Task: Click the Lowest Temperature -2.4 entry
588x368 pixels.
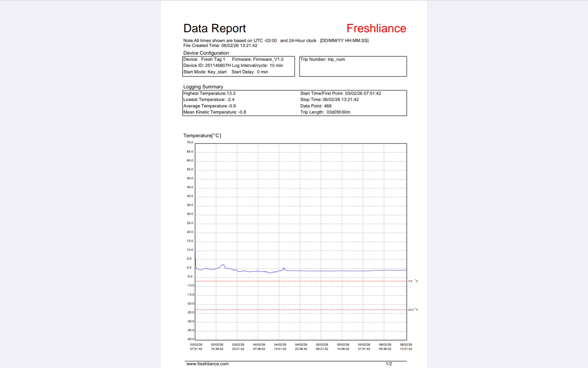Action: (209, 100)
